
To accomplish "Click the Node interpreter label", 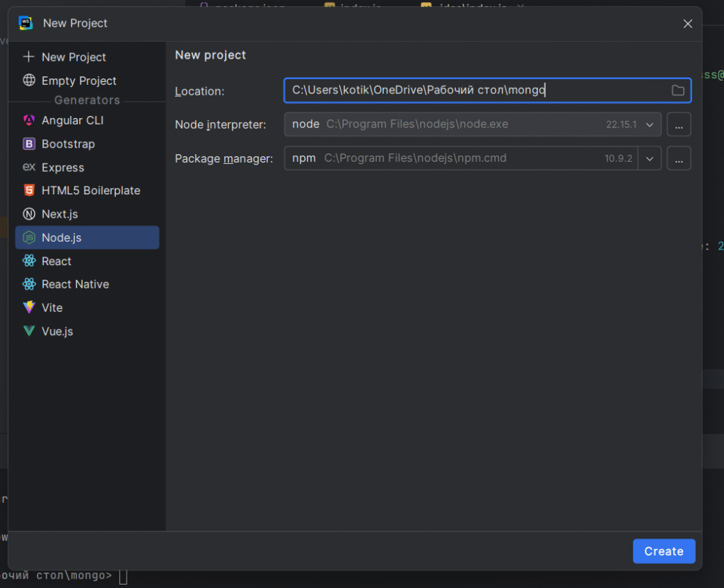I will (x=221, y=125).
